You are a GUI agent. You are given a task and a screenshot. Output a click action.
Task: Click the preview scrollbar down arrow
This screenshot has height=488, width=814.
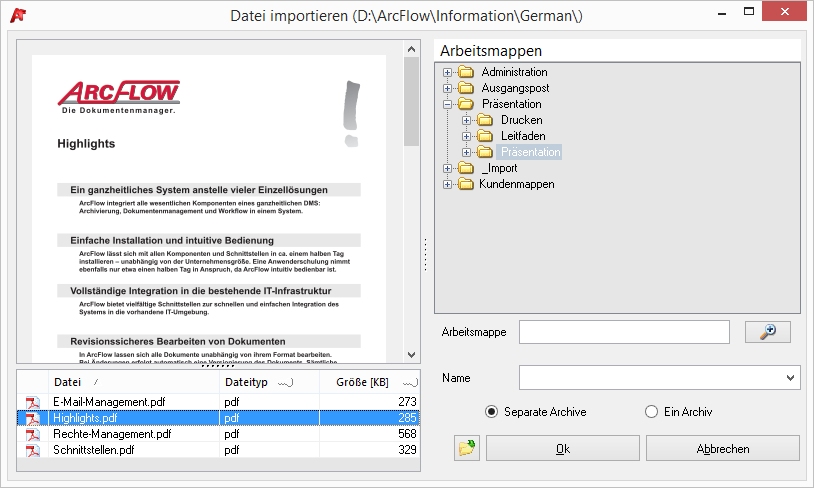(x=411, y=355)
